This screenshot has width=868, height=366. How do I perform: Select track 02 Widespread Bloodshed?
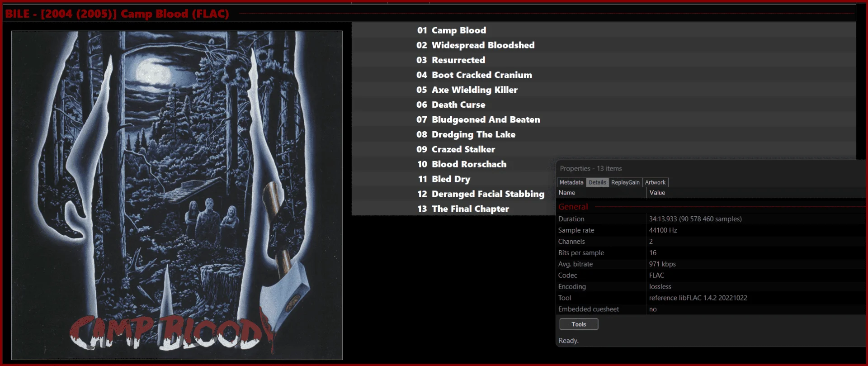tap(604, 45)
